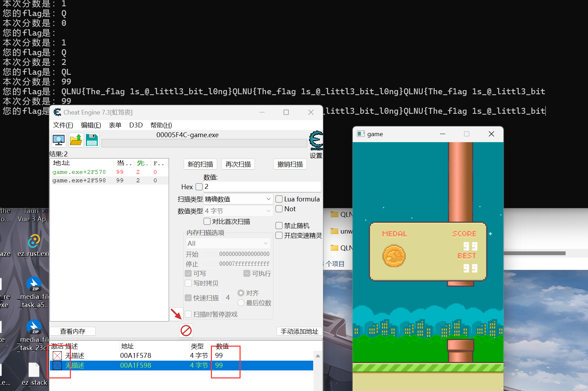
Task: Click the red clear-list circle icon
Action: [x=186, y=330]
